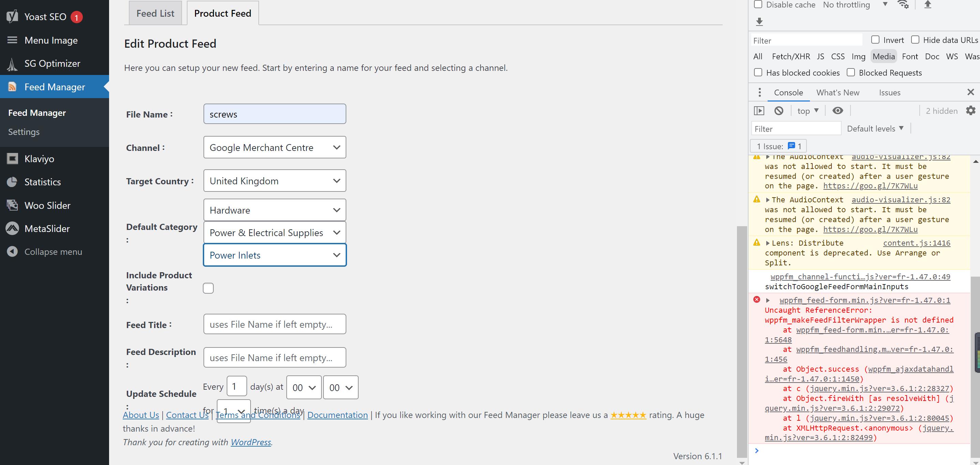This screenshot has height=465, width=980.
Task: Switch to the Feed List tab
Action: pos(155,13)
